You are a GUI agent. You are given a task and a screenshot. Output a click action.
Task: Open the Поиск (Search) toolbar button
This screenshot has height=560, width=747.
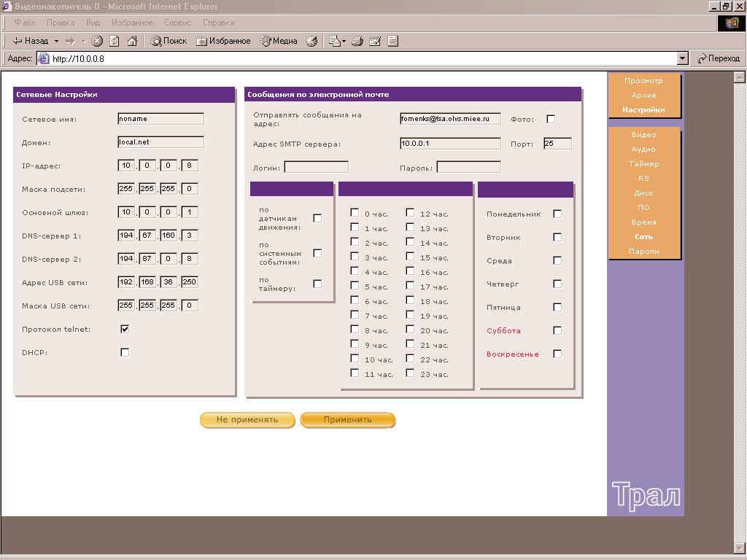point(169,41)
